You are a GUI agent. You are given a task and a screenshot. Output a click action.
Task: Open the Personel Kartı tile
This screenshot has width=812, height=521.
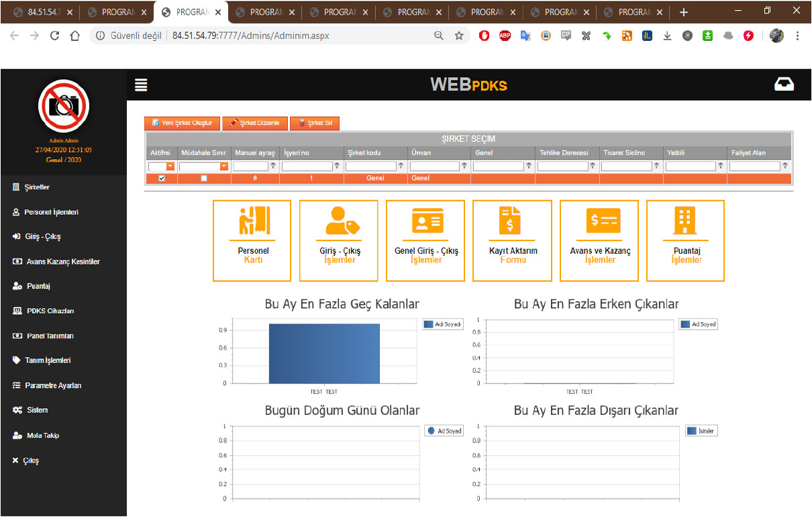(252, 240)
